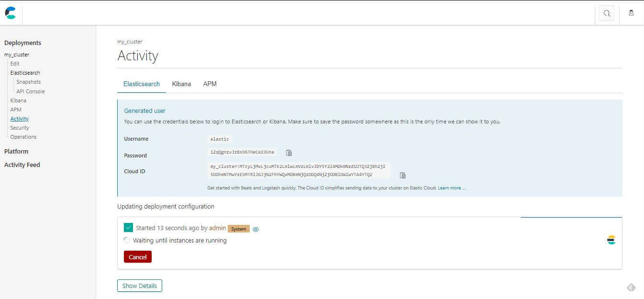Click the green checkmark box beside Started
Viewport: 644px width, 299px height.
pyautogui.click(x=128, y=228)
